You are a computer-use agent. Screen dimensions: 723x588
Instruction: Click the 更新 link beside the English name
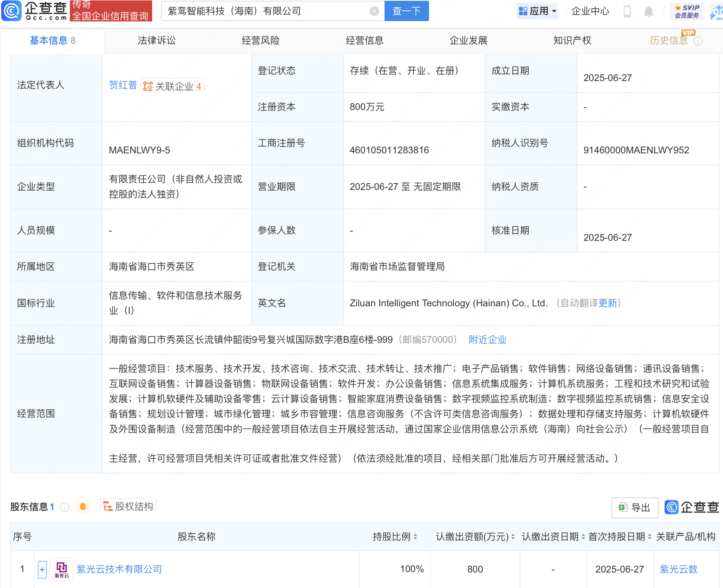click(x=608, y=303)
